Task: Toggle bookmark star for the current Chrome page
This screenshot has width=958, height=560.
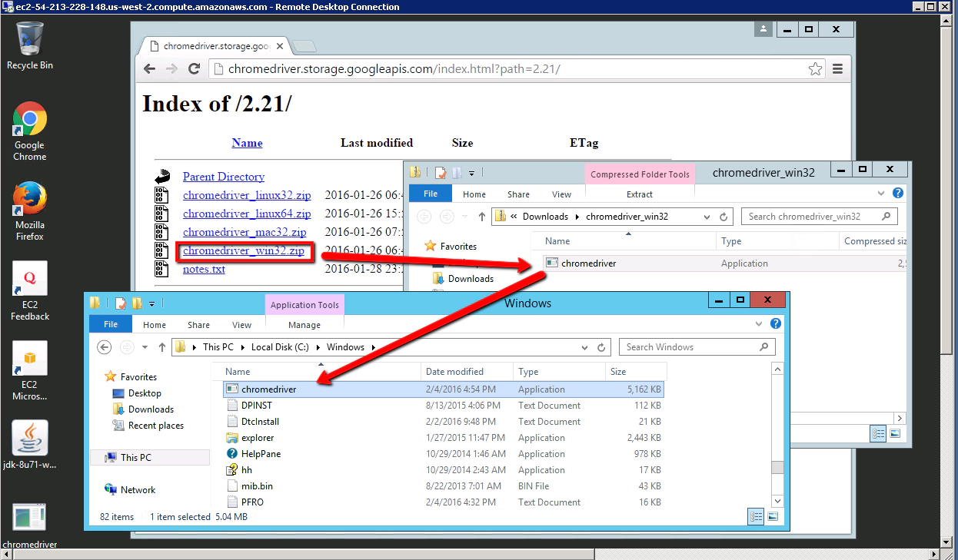Action: [x=815, y=68]
